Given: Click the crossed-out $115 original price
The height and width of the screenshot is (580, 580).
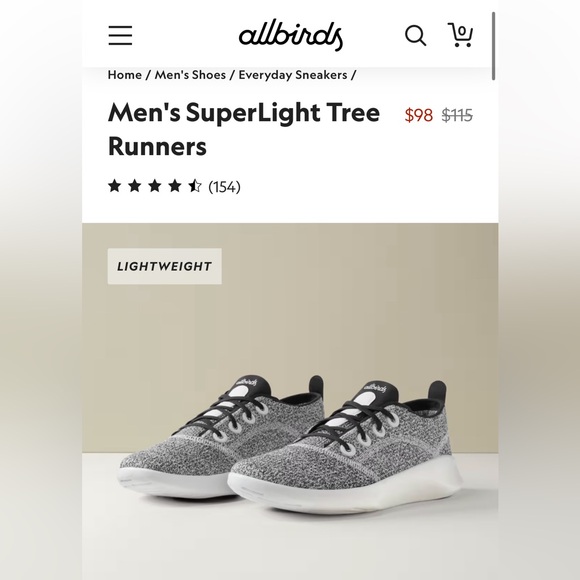Looking at the screenshot, I should tap(457, 115).
